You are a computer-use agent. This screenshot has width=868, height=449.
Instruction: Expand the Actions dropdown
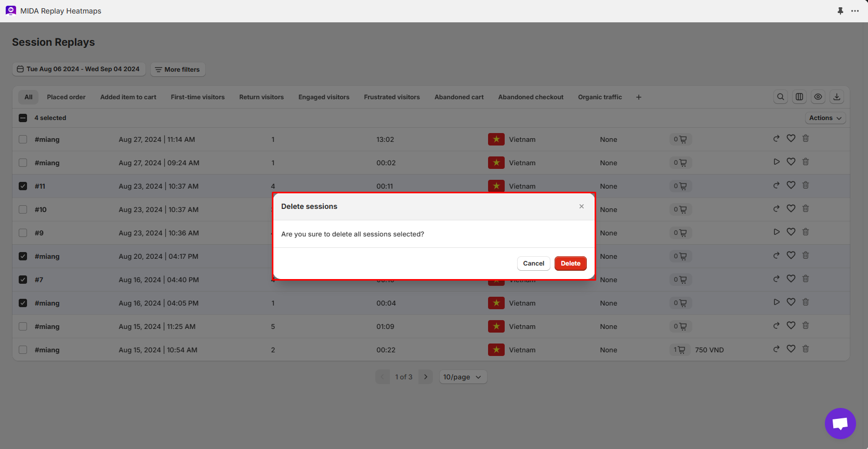click(825, 118)
